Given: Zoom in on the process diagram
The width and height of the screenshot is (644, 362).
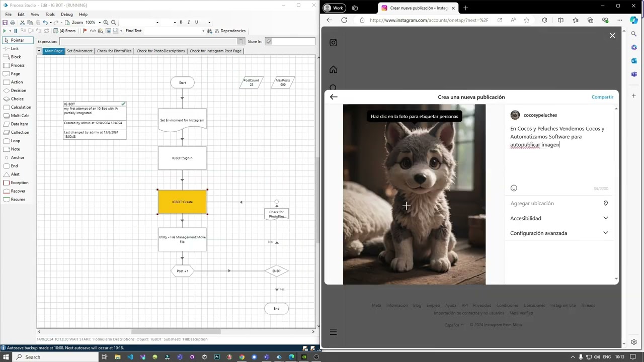Looking at the screenshot, I should click(x=106, y=23).
